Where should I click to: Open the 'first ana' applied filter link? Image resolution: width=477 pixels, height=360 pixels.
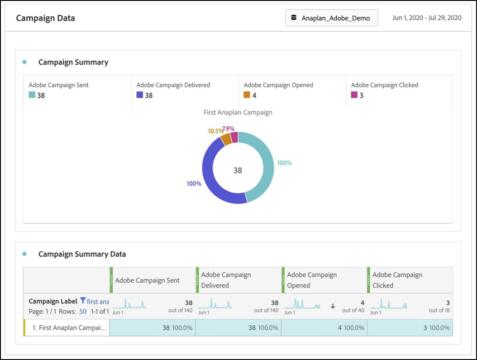click(98, 301)
